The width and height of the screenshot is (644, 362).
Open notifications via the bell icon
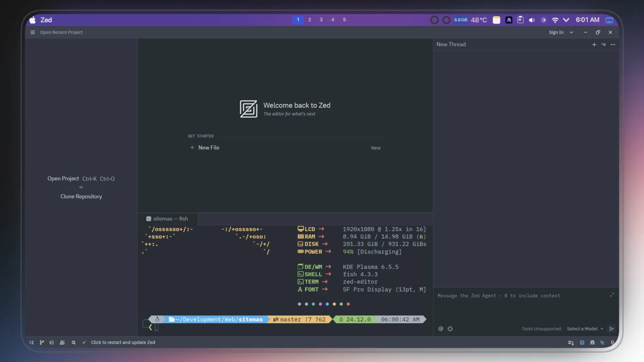coord(613,343)
